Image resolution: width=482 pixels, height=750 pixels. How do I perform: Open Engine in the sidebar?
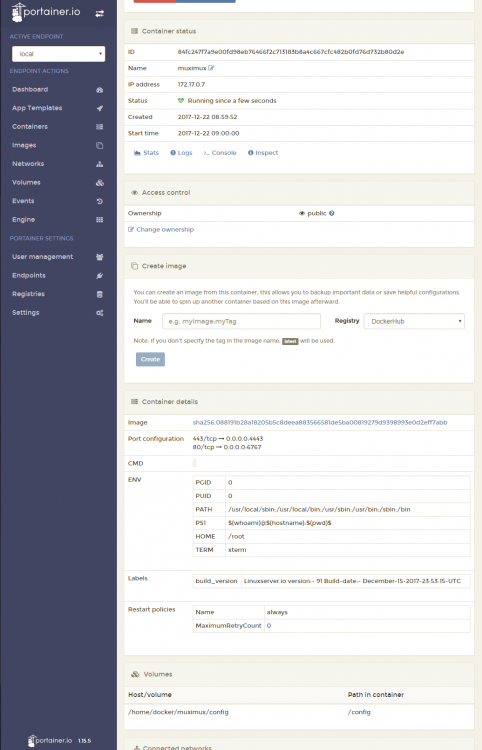click(x=23, y=220)
